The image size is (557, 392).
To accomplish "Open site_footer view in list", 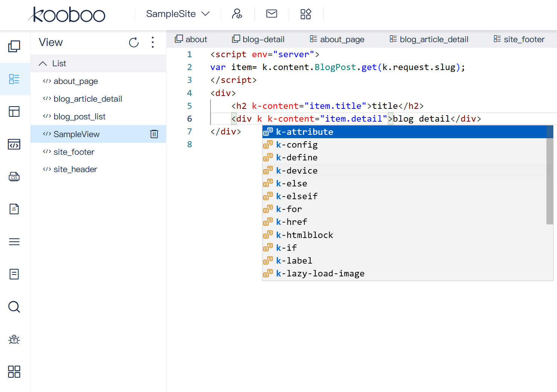I will [x=98, y=152].
